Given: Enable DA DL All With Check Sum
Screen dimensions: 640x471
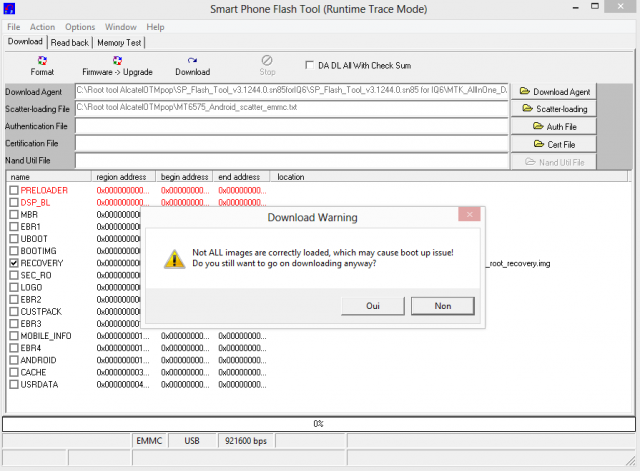Looking at the screenshot, I should [310, 65].
